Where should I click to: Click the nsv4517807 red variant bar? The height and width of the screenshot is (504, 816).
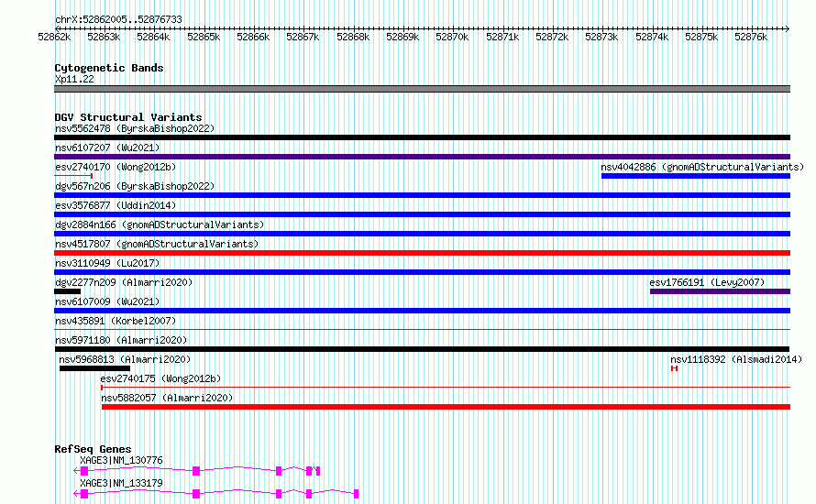(x=422, y=253)
